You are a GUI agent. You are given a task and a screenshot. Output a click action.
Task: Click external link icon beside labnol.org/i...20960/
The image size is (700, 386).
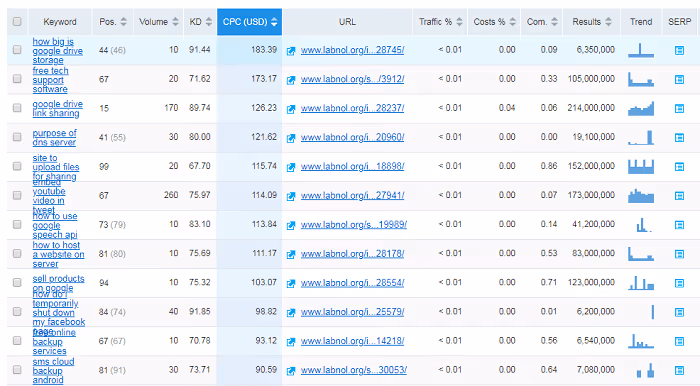(291, 138)
